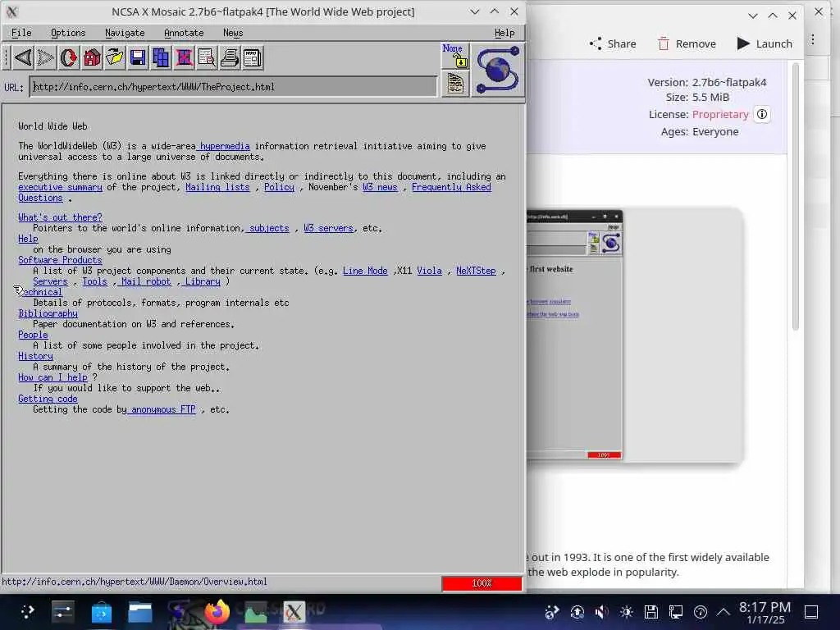
Task: Follow the 'anonymous FTP' link
Action: [163, 410]
